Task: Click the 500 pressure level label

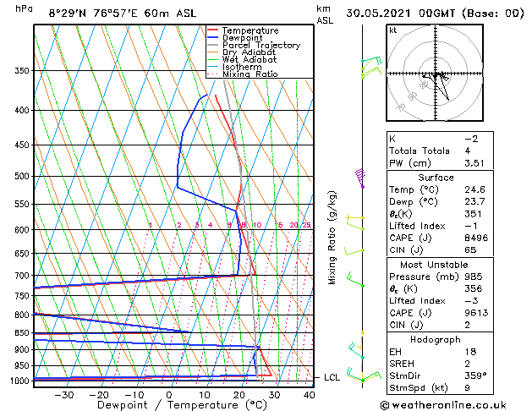Action: coord(22,176)
